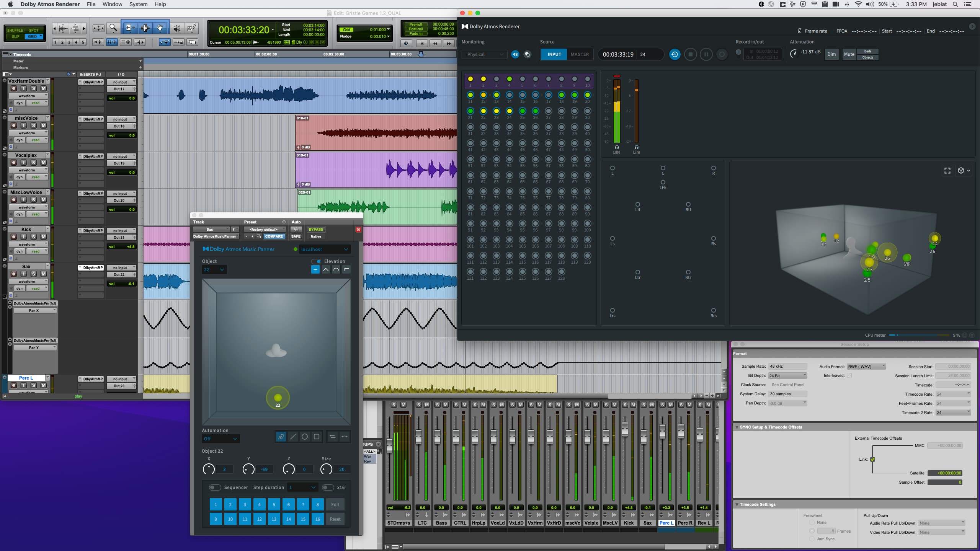Switch source to MASTER tab
980x551 pixels.
[580, 54]
